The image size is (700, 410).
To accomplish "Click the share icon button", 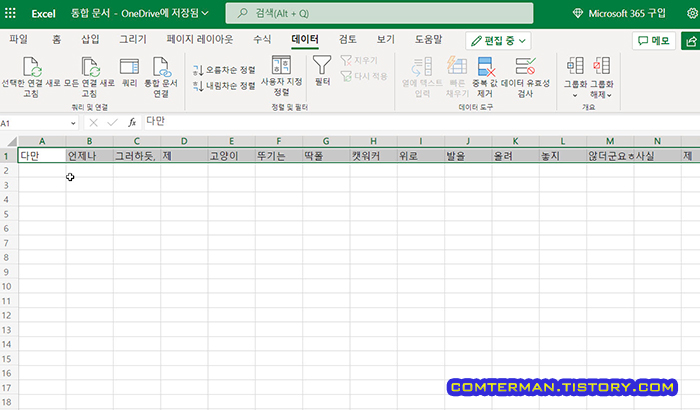I will (690, 41).
